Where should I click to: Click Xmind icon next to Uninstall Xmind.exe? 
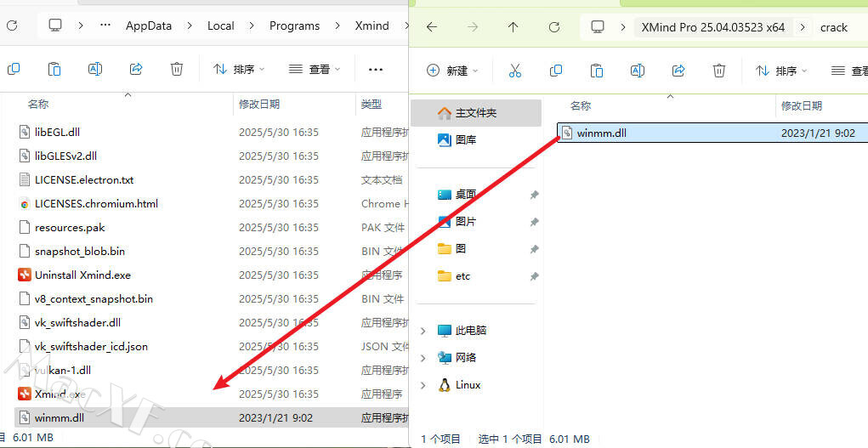coord(25,275)
